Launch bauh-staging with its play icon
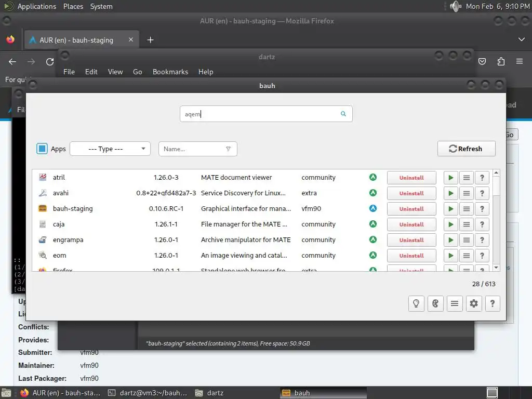The image size is (532, 399). (450, 209)
